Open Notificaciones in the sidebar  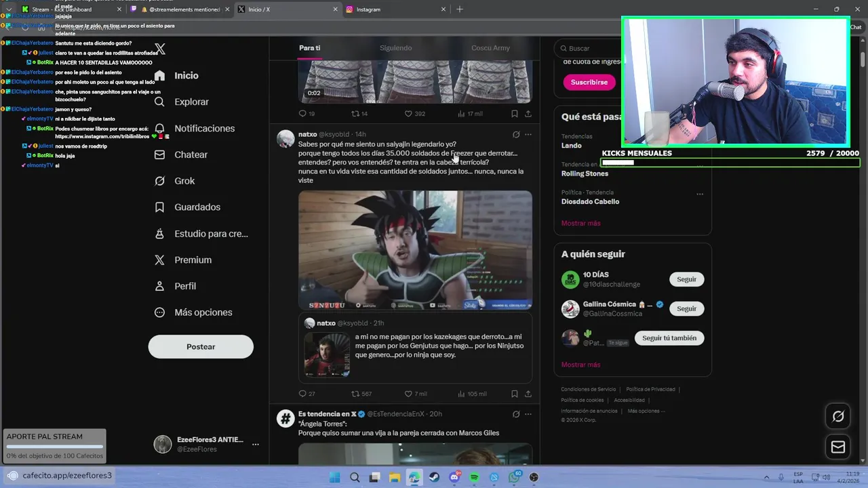194,128
